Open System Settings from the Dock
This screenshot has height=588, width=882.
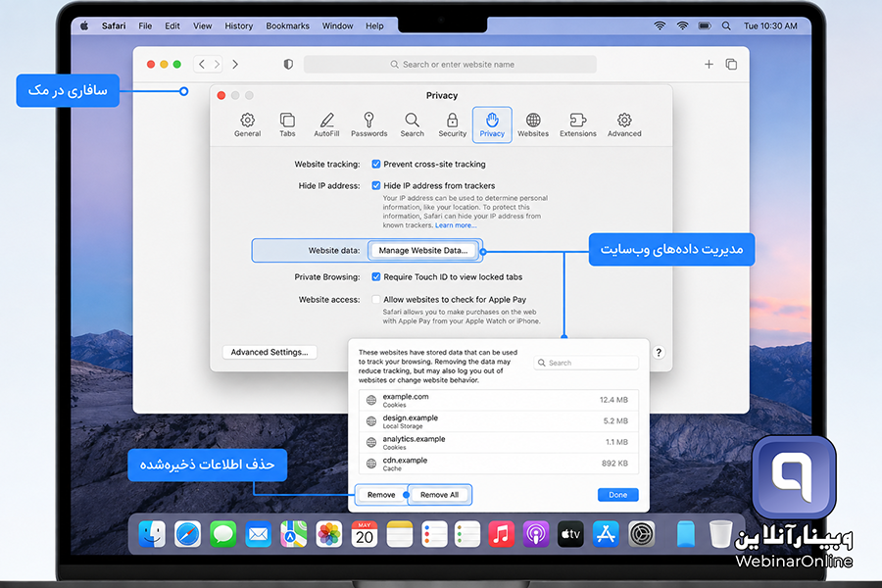click(641, 534)
